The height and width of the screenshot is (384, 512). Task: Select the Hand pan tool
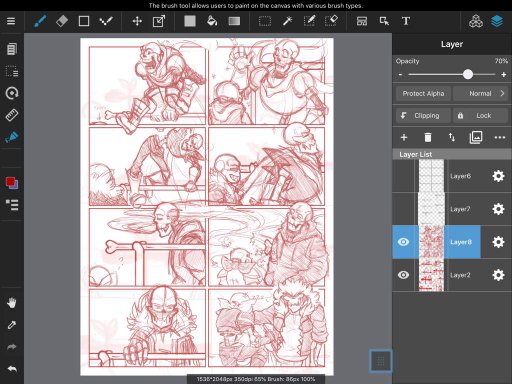(x=12, y=303)
